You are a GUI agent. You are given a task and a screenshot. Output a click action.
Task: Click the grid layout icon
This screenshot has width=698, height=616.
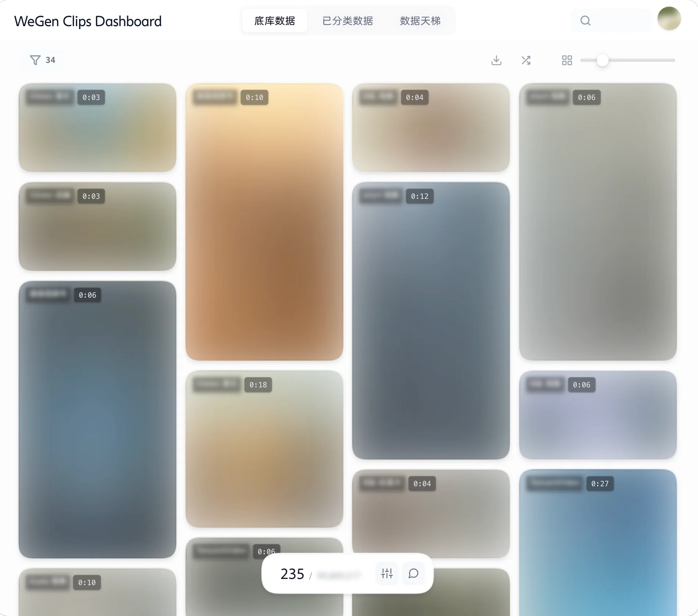pyautogui.click(x=567, y=60)
